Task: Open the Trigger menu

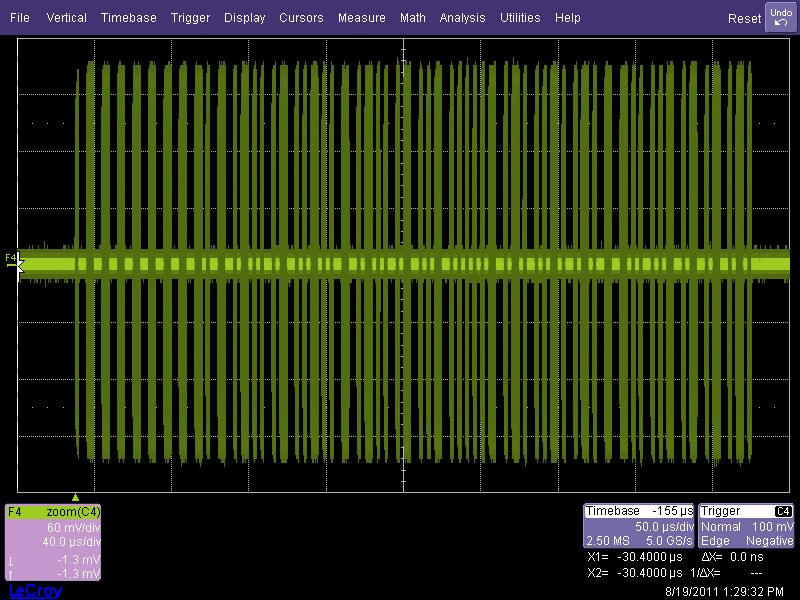Action: point(190,18)
